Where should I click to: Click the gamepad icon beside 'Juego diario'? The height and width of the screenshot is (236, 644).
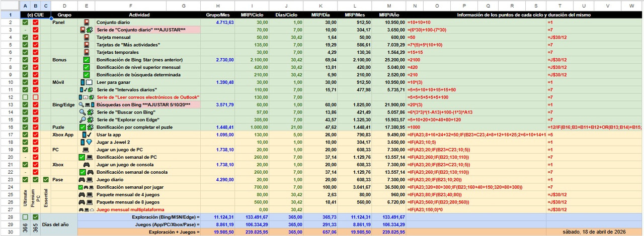83,179
